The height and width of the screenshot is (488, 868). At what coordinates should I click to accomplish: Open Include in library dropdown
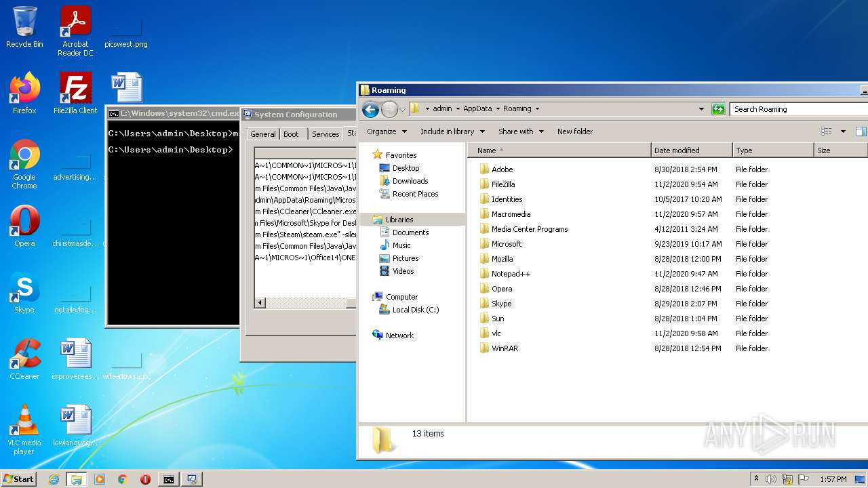(452, 131)
